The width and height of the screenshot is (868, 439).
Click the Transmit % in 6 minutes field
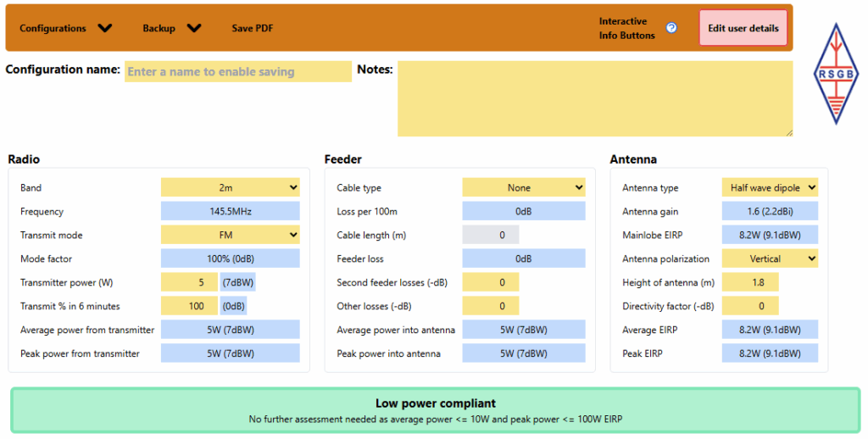point(189,306)
